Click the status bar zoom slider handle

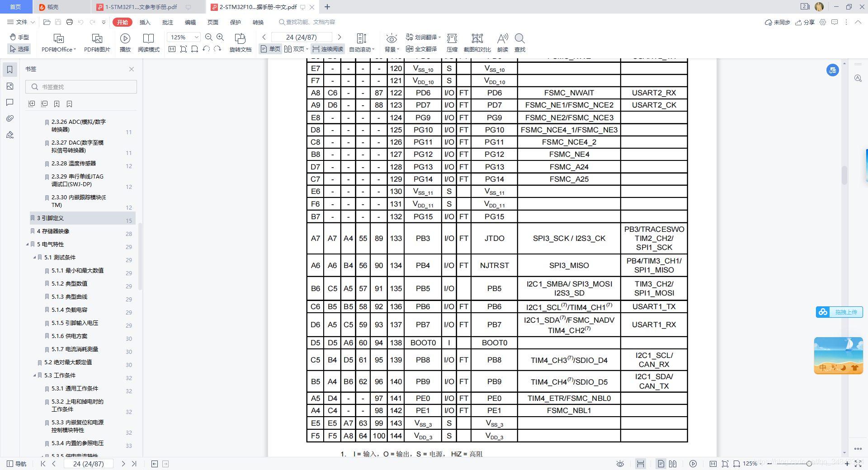[809, 464]
